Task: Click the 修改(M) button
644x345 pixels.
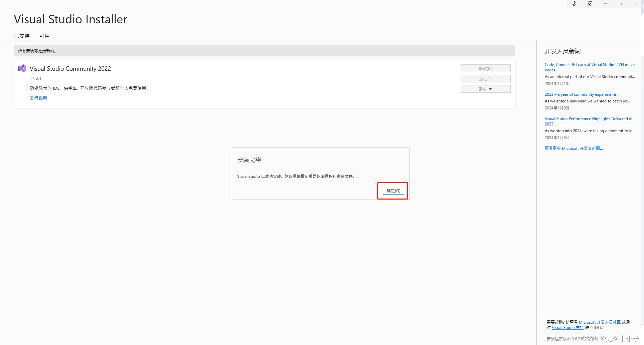Action: (x=485, y=68)
